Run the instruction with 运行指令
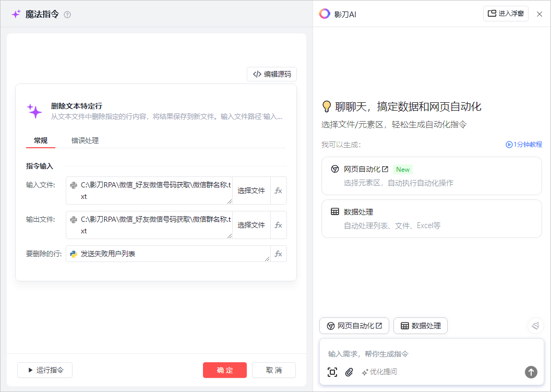The width and height of the screenshot is (551, 392). (45, 370)
